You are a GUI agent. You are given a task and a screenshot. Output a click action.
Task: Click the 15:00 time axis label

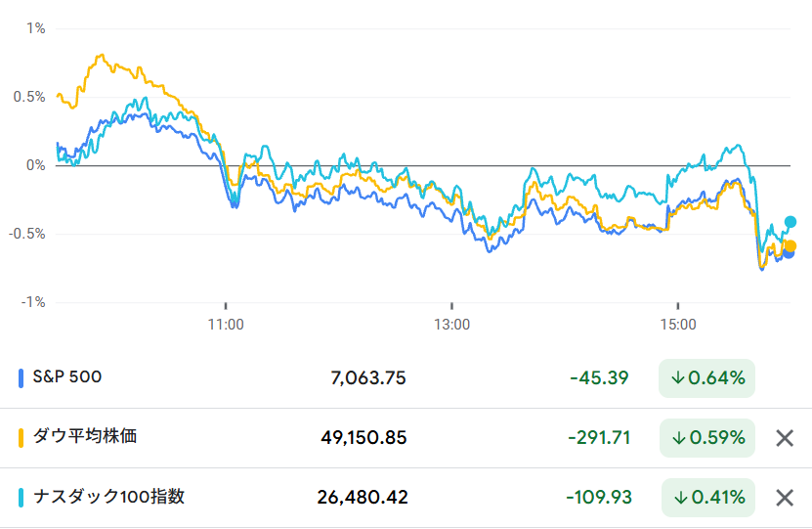coord(678,324)
